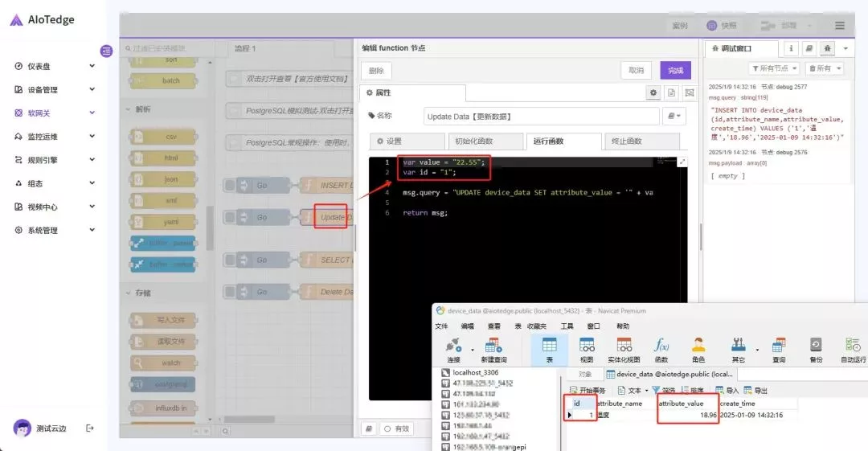Switch to the 初始化函数 tab
The height and width of the screenshot is (451, 868).
(483, 141)
